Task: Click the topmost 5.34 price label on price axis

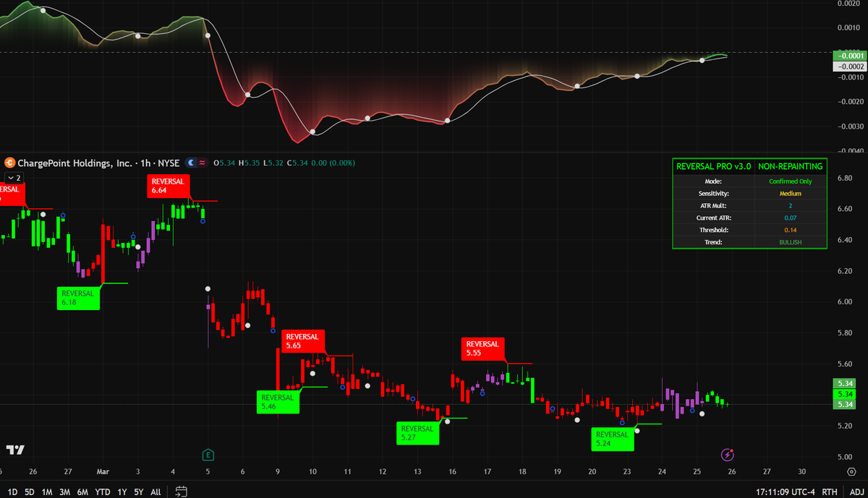Action: [x=845, y=383]
